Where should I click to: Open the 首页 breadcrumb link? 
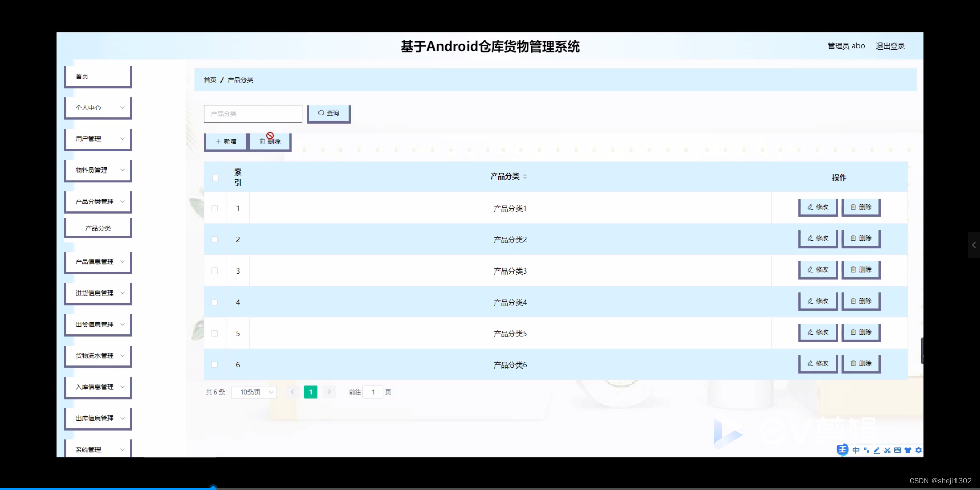coord(210,80)
